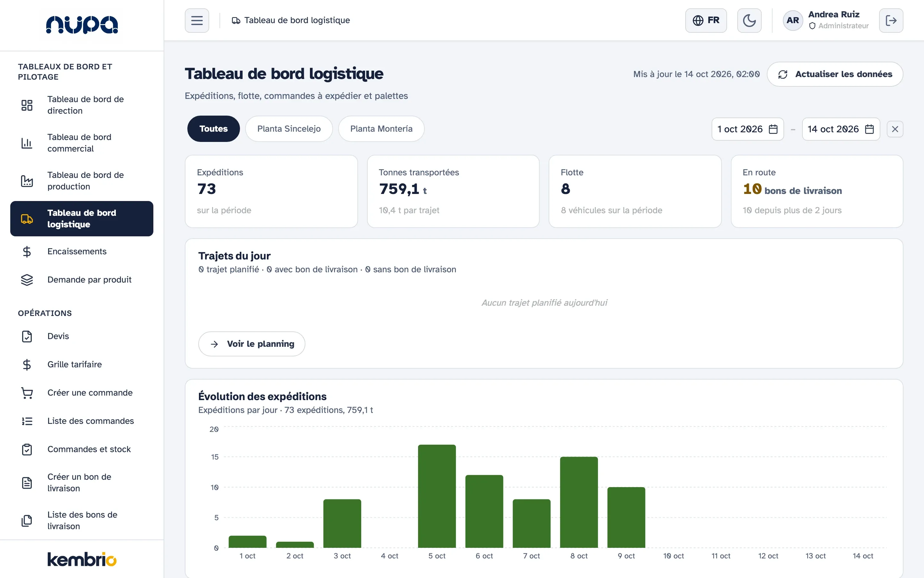Image resolution: width=924 pixels, height=578 pixels.
Task: Select the Planta Sincelejo tab
Action: point(289,129)
